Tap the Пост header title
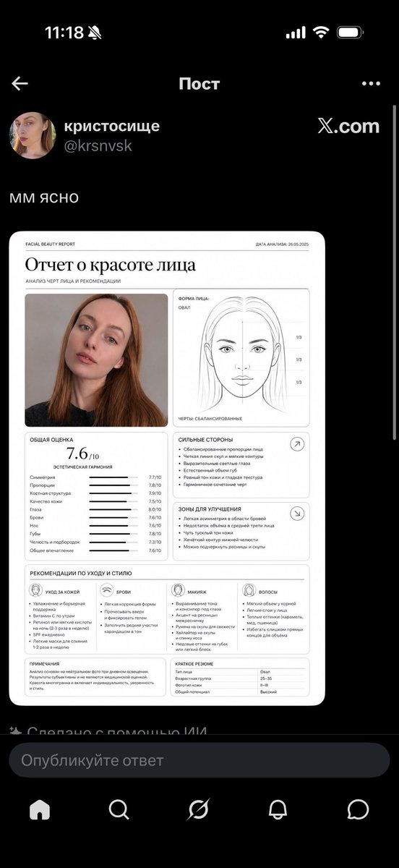The width and height of the screenshot is (399, 868). [x=199, y=84]
